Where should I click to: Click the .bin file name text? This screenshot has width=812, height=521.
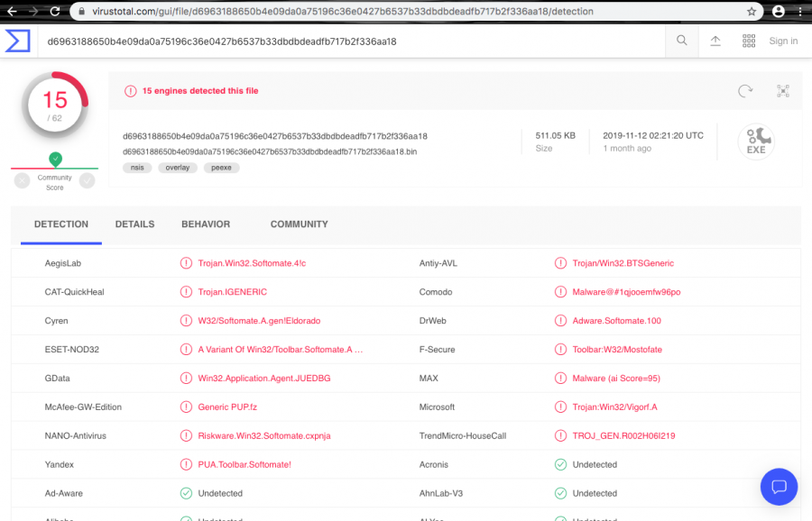270,151
